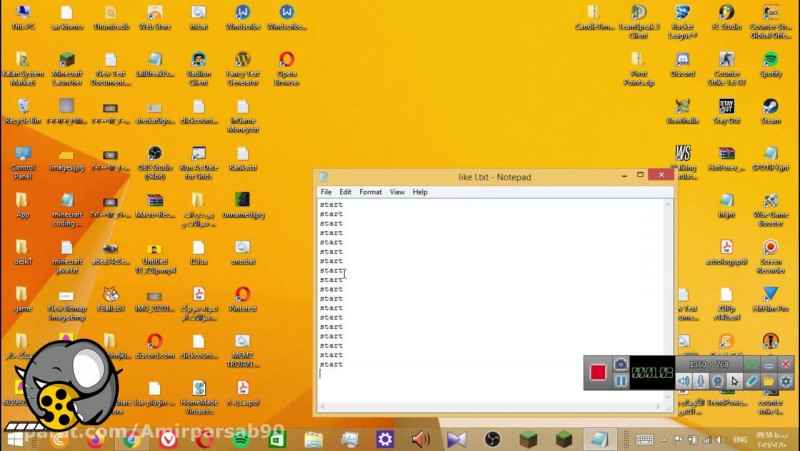The width and height of the screenshot is (800, 451).
Task: Open the File menu in Notepad
Action: point(326,192)
